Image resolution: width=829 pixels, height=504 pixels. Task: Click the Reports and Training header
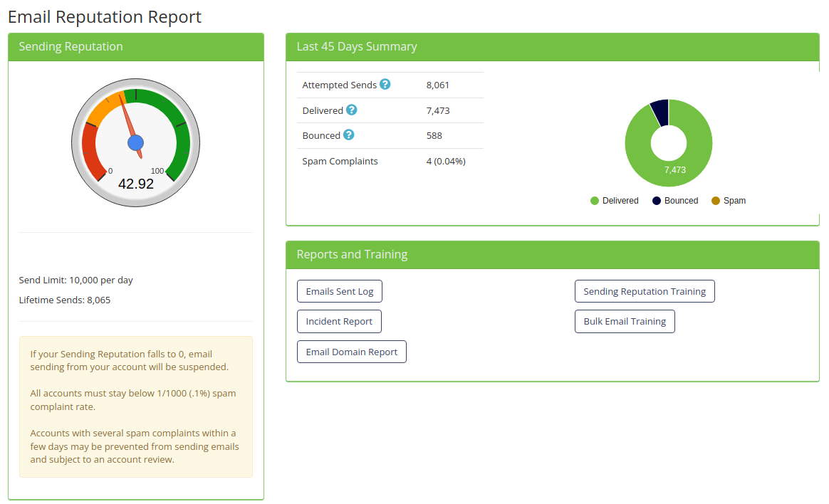coord(553,255)
